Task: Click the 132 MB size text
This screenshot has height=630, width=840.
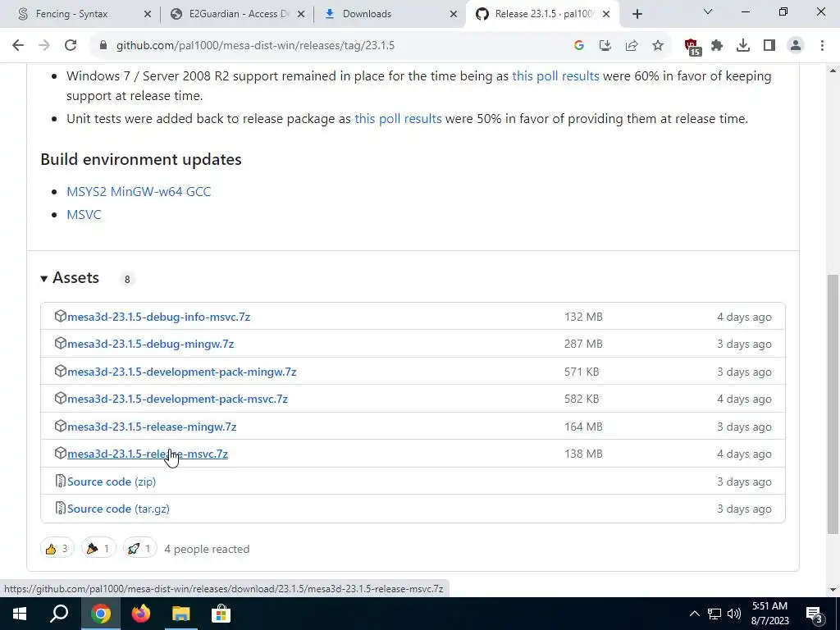Action: point(583,317)
